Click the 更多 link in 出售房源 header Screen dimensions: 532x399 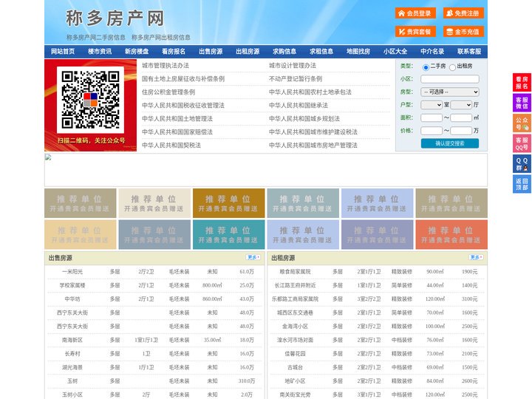pyautogui.click(x=253, y=257)
